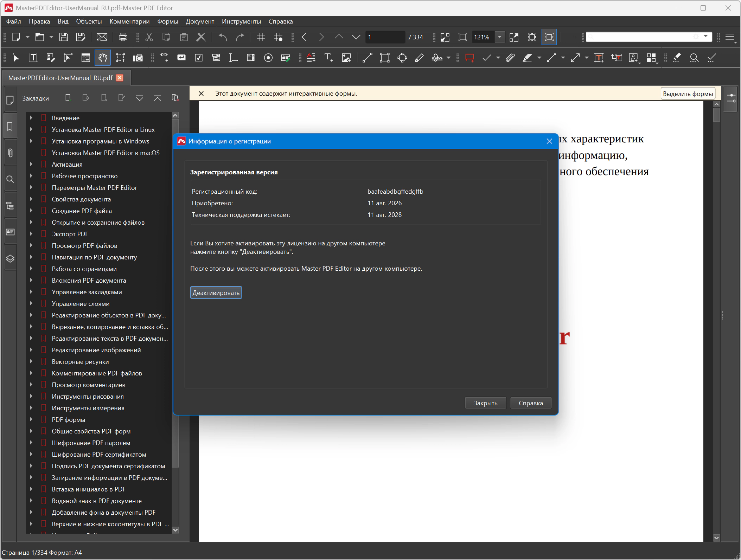Expand the Векторные рисунки bookmark
Viewport: 741px width, 560px height.
tap(31, 361)
